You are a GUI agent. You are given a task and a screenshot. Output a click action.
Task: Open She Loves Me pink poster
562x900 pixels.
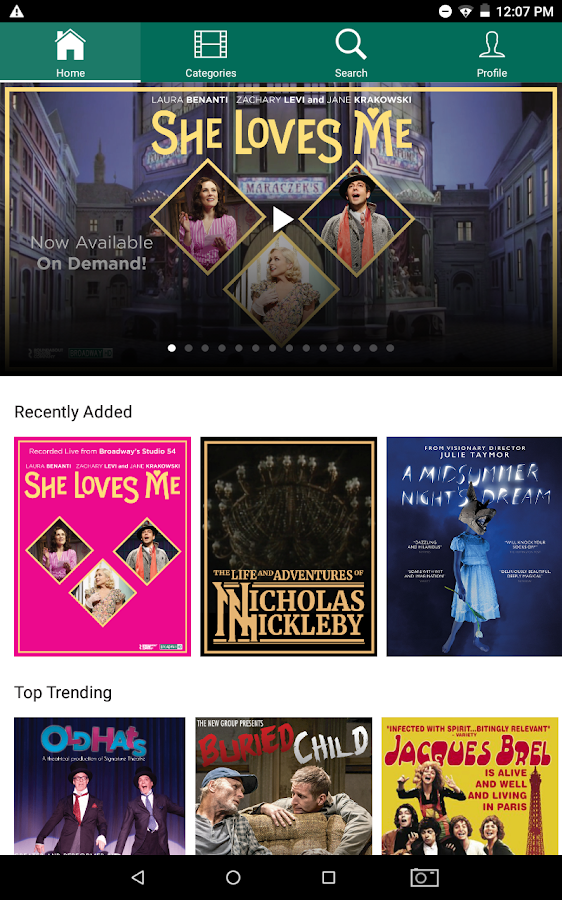click(x=102, y=546)
